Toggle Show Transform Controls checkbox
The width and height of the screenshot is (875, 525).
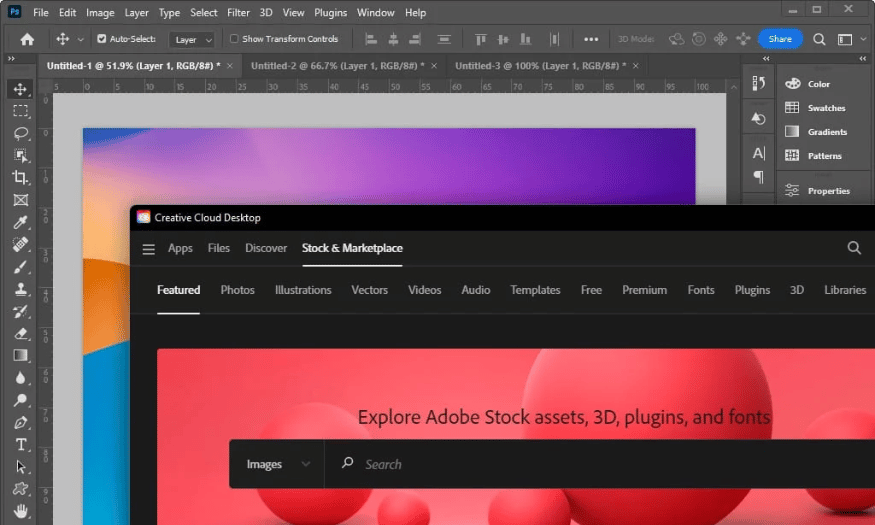point(234,38)
